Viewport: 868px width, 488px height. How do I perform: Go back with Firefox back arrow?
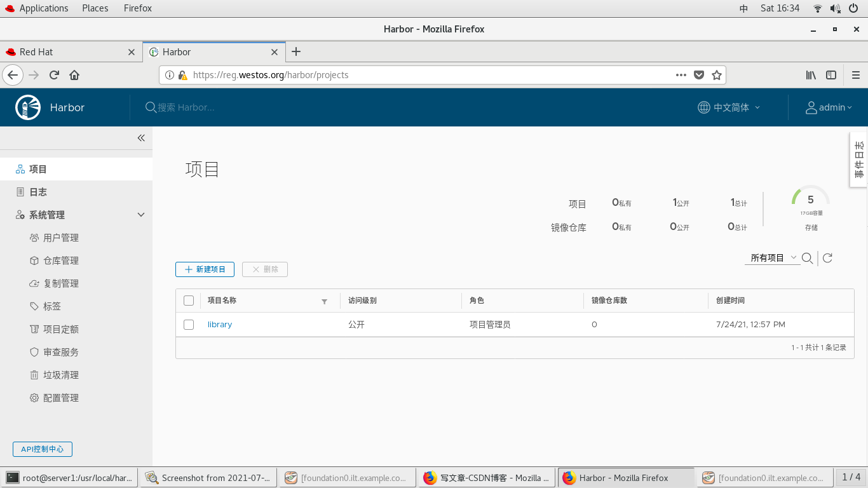click(13, 75)
